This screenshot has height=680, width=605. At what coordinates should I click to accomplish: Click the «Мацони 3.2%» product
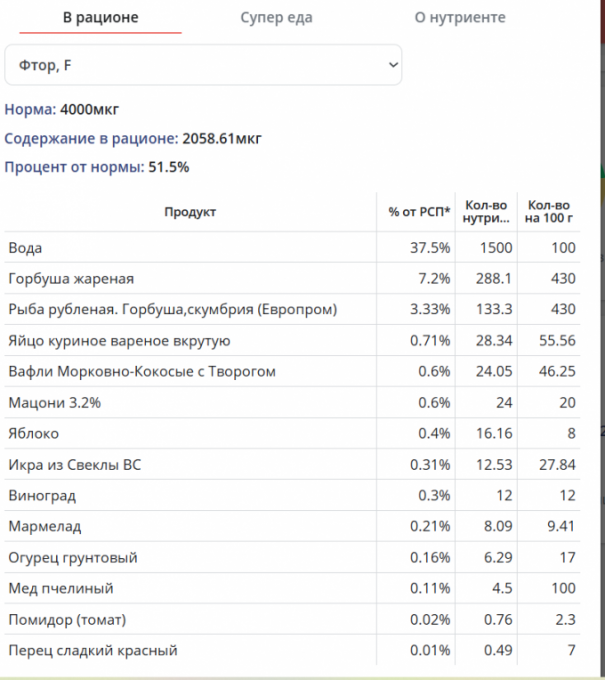tap(54, 403)
